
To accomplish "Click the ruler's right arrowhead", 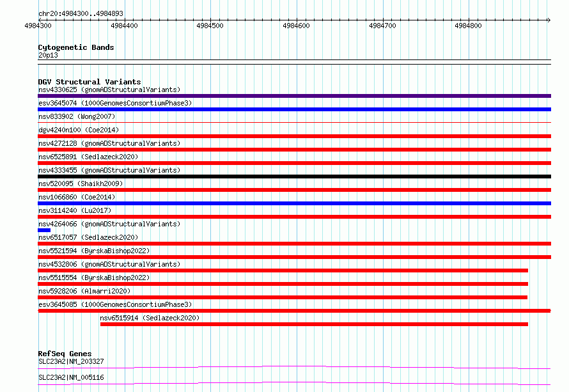I will pos(549,20).
